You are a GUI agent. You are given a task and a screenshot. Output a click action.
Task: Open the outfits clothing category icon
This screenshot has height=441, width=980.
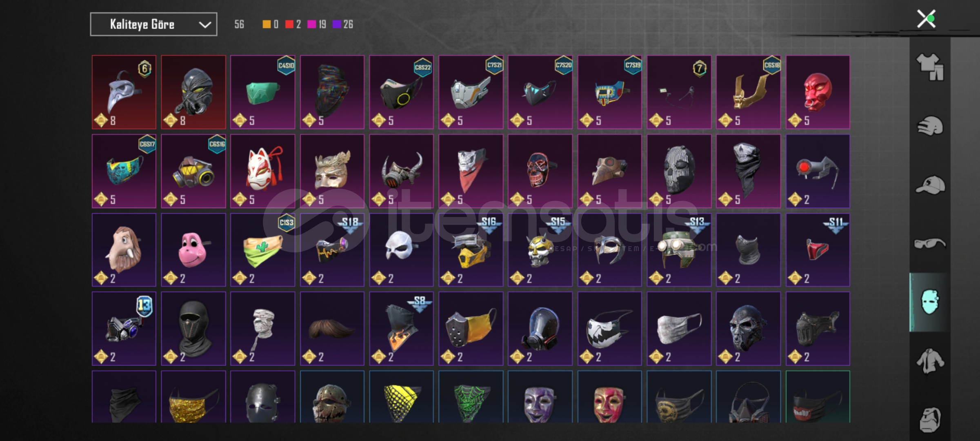(x=930, y=67)
